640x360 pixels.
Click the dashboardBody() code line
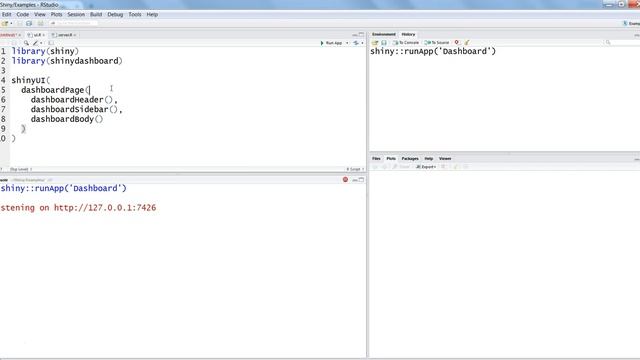[x=67, y=119]
